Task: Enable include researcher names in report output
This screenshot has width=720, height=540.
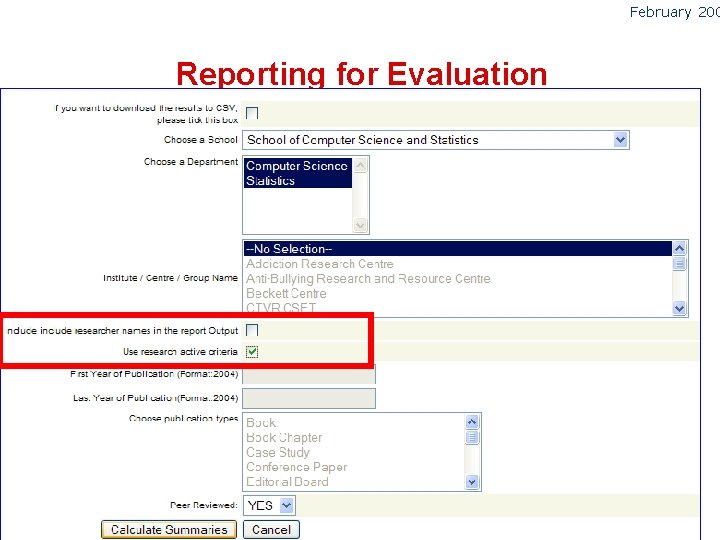Action: point(252,330)
